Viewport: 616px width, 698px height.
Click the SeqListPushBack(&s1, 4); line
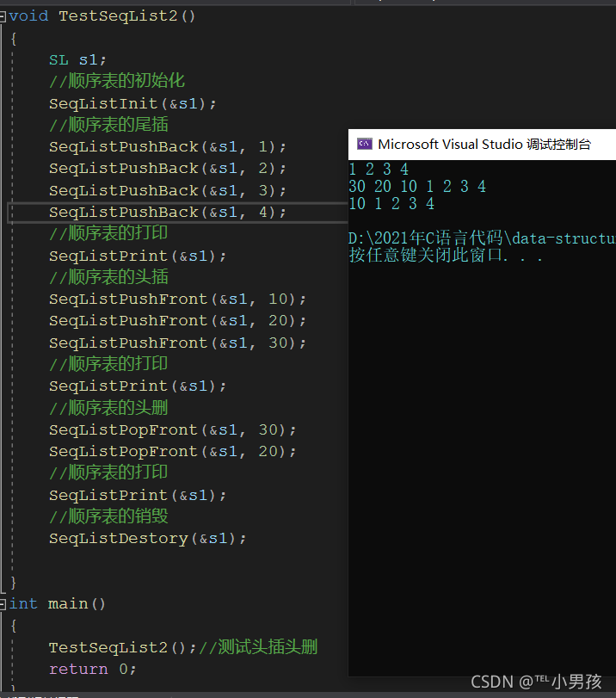[168, 213]
